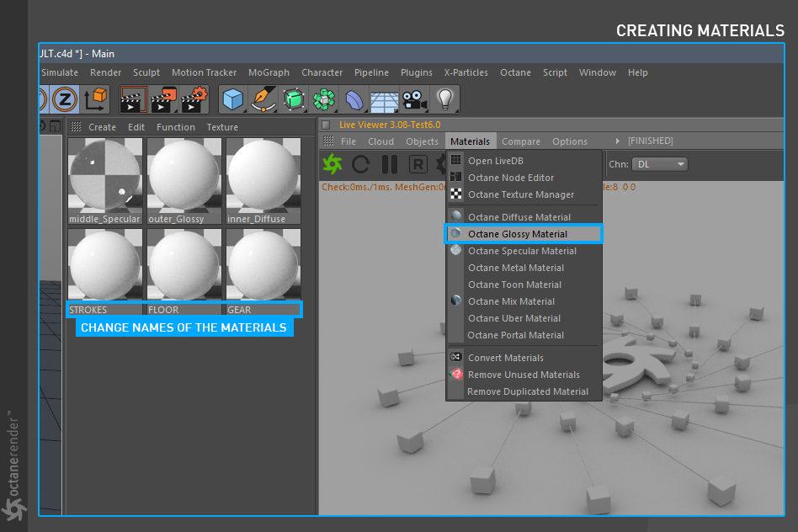
Task: Open Edit Render Settings clapper with gear
Action: click(194, 100)
